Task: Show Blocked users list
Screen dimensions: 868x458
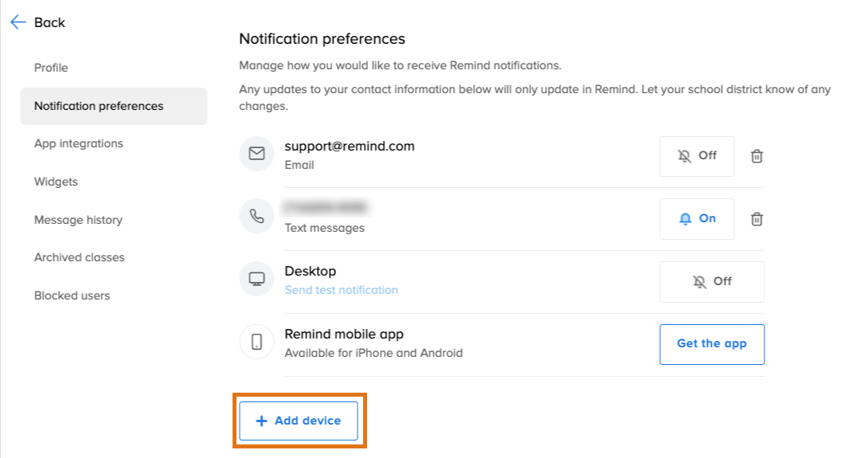Action: (72, 296)
